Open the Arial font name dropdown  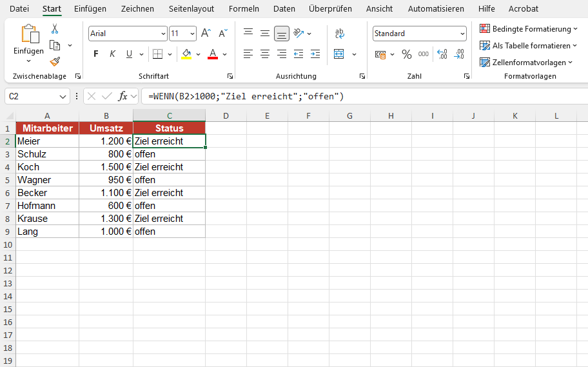[163, 34]
